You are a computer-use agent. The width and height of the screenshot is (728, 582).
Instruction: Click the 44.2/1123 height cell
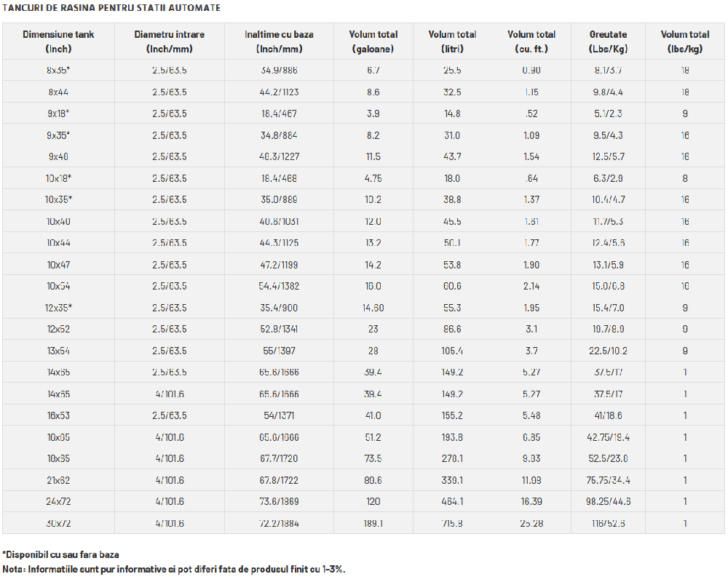click(x=279, y=92)
